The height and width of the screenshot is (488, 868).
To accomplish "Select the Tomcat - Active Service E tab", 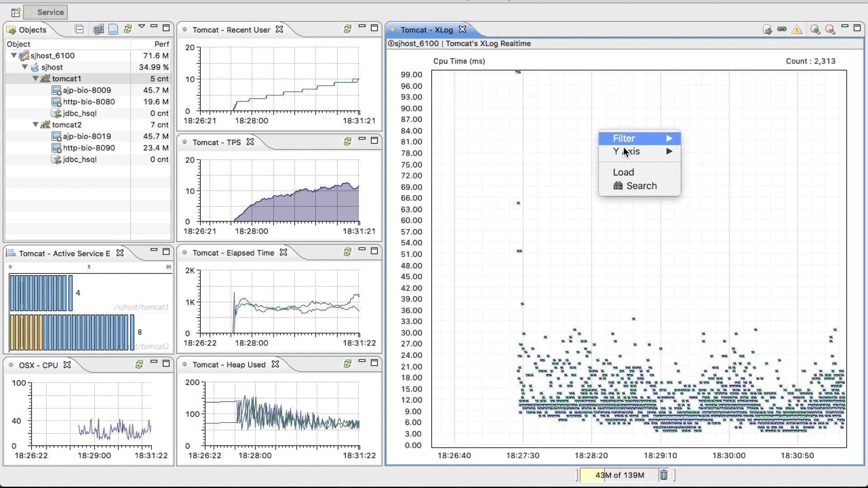I will 64,253.
